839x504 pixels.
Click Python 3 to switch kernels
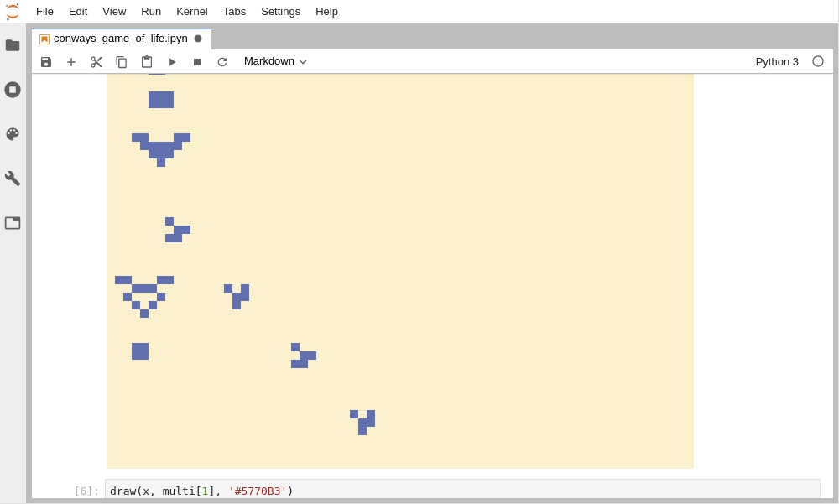[x=776, y=61]
